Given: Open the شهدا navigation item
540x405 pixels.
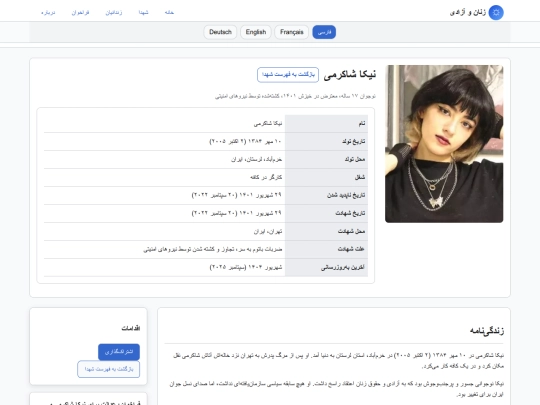Looking at the screenshot, I should point(143,12).
